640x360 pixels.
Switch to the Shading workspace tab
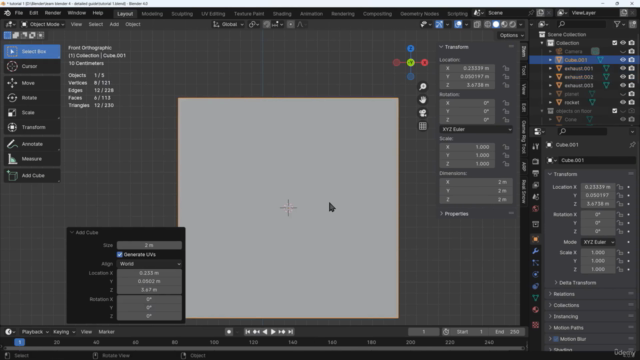click(282, 14)
